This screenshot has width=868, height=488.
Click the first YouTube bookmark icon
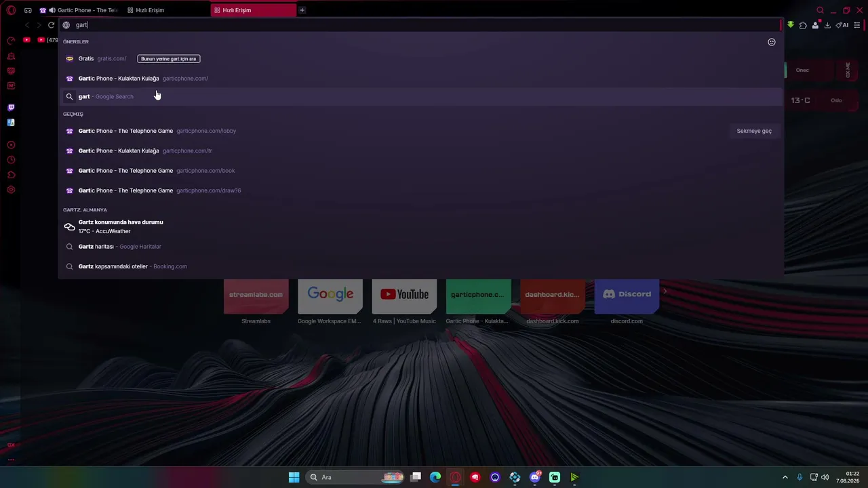pos(26,40)
